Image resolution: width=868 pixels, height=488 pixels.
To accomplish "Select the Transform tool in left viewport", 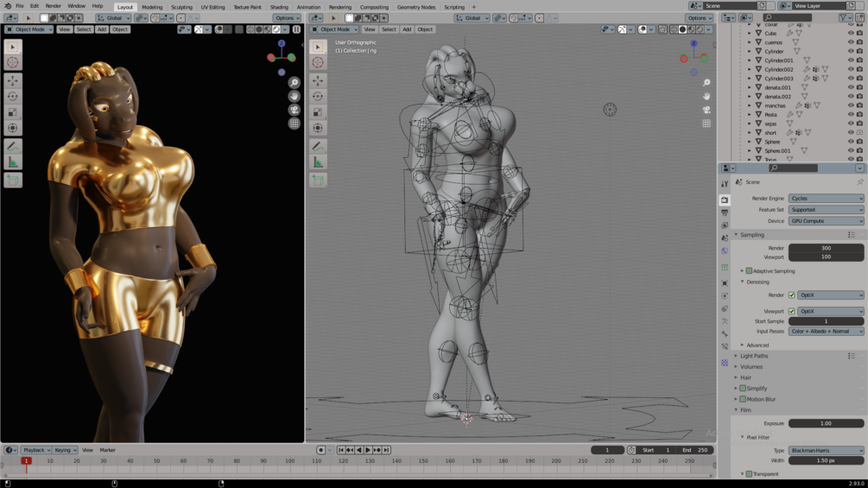I will coord(13,128).
